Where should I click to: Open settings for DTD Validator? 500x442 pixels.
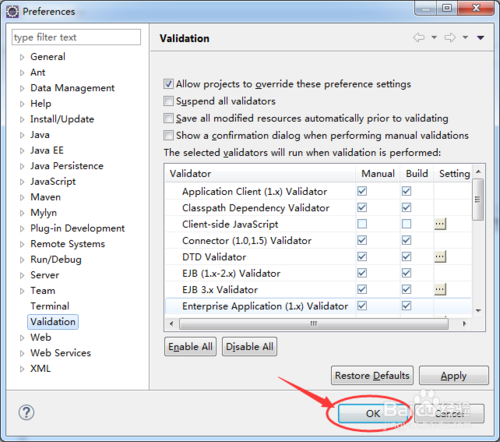[x=440, y=256]
